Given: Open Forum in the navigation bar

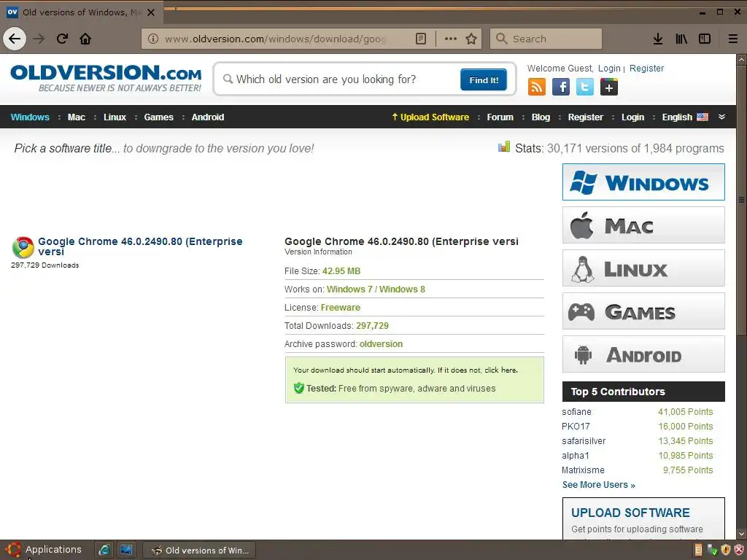Looking at the screenshot, I should point(500,117).
